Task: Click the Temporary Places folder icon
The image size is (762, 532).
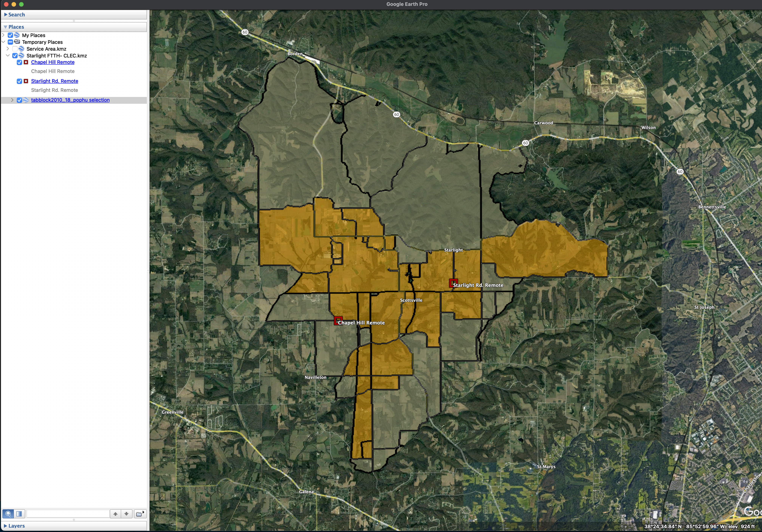Action: click(x=17, y=42)
